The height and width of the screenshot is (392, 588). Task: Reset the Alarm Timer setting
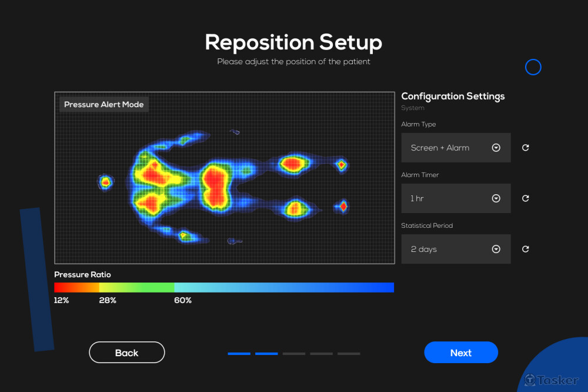(526, 198)
